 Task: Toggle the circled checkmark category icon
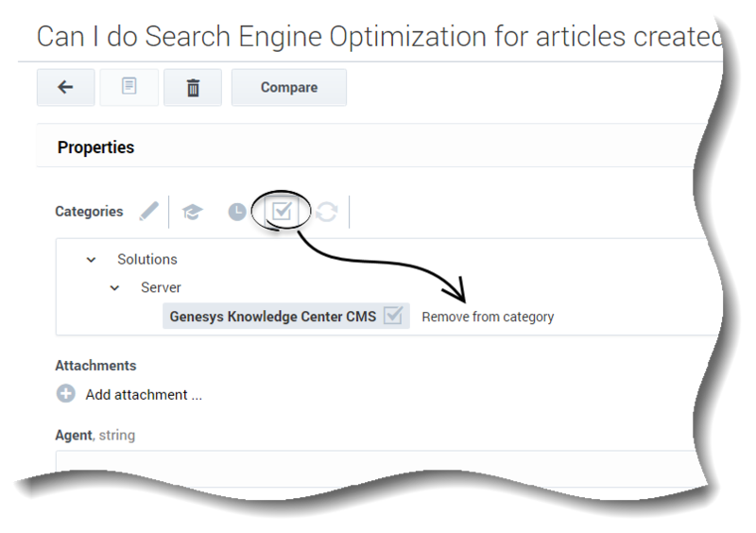282,211
